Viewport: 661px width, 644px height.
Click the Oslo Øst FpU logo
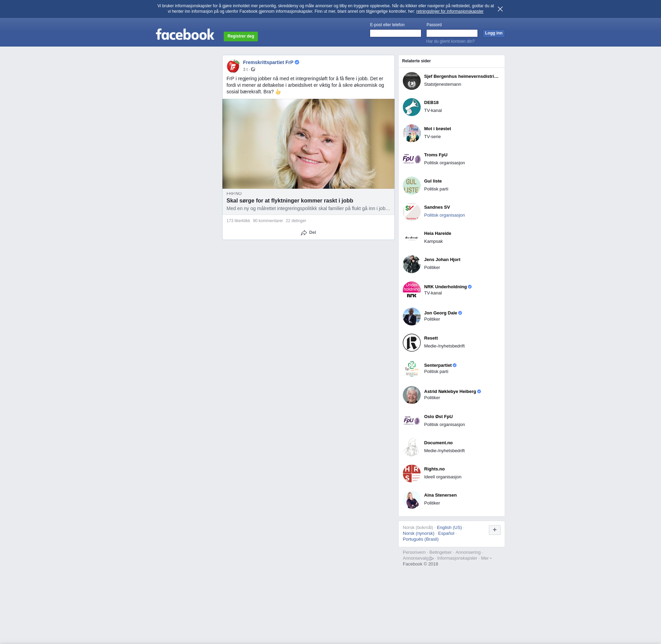[412, 421]
